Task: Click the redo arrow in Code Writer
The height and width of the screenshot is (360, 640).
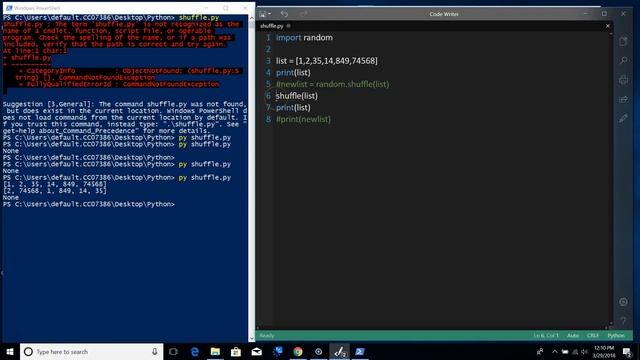Action: coord(303,14)
